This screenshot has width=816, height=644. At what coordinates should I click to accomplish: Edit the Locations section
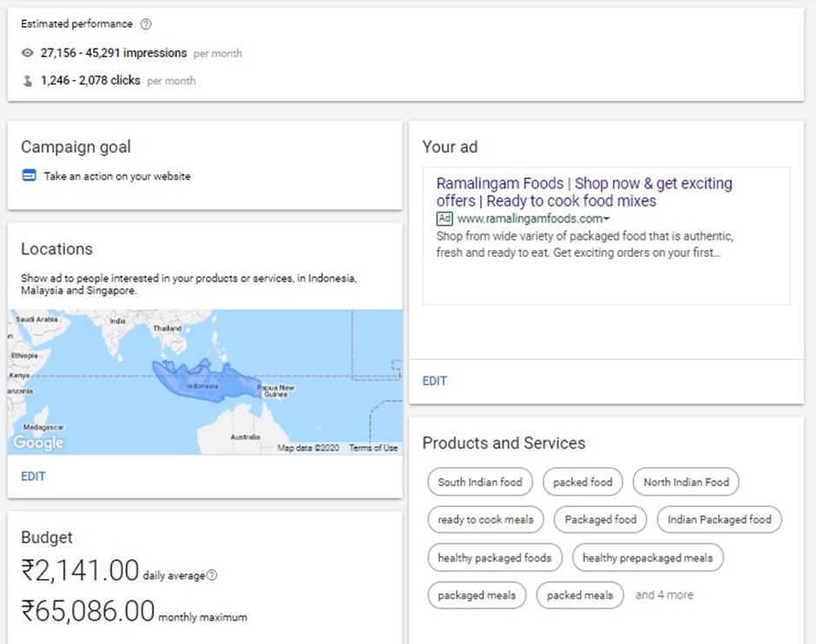pos(33,476)
